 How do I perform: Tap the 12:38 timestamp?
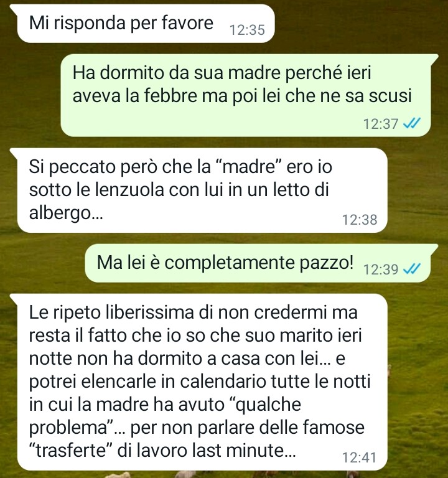point(360,220)
